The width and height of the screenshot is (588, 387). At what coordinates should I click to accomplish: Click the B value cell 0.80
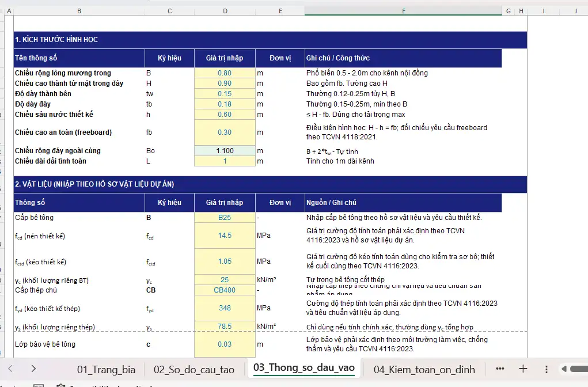coord(225,73)
